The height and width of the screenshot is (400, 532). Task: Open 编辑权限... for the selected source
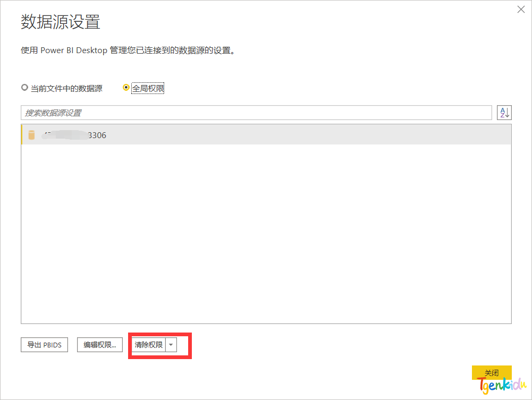pyautogui.click(x=100, y=345)
